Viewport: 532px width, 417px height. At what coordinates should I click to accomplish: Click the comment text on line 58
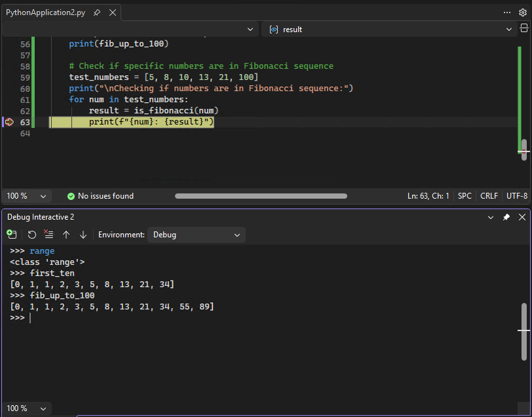[201, 66]
